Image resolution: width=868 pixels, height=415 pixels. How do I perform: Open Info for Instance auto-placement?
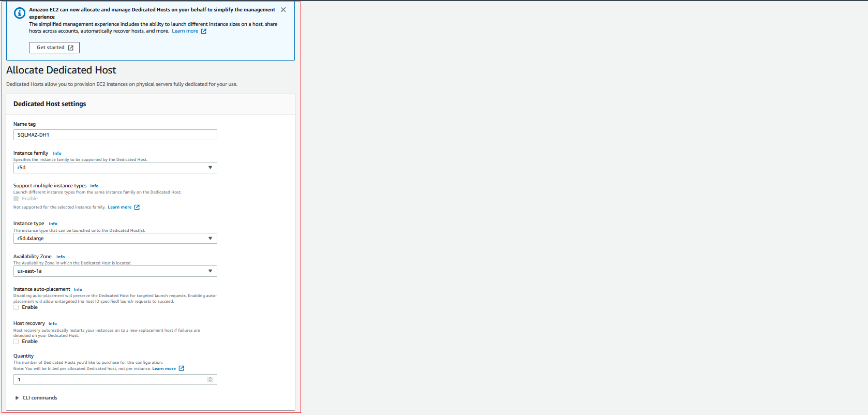click(x=78, y=289)
